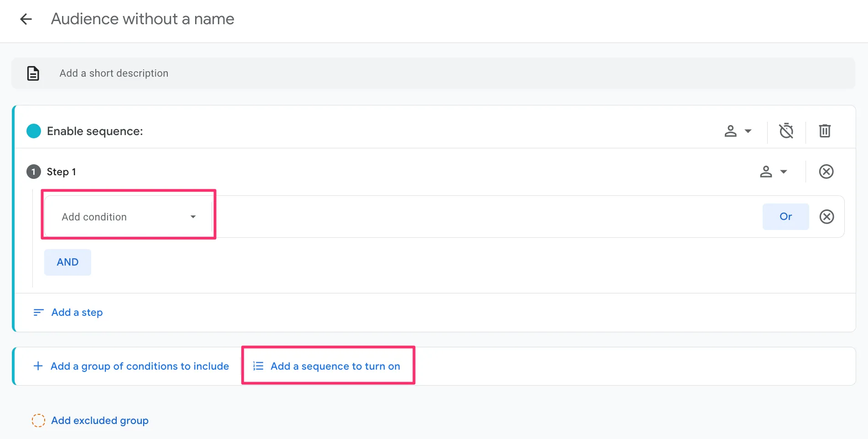Screen dimensions: 868x439
Task: Choose Add a sequence to turn on
Action: click(335, 366)
